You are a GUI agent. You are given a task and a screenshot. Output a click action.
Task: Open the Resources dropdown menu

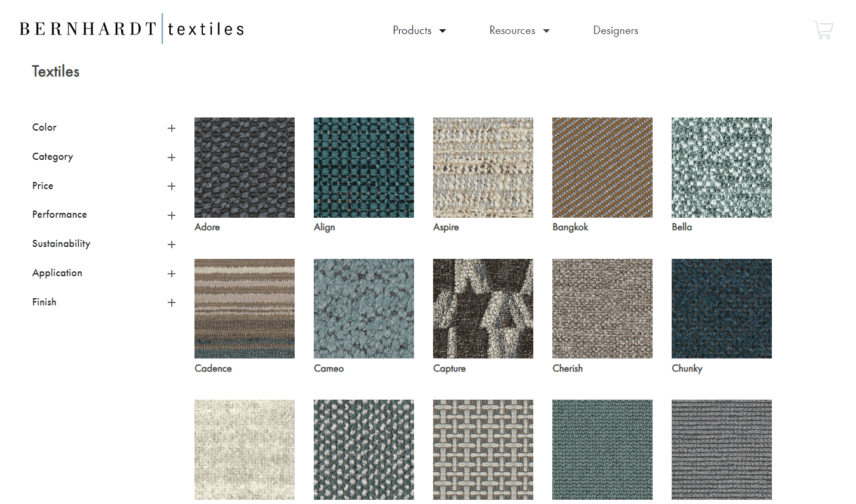519,30
